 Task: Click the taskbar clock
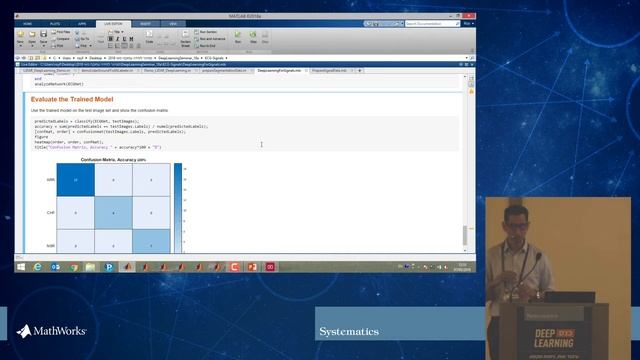(462, 267)
